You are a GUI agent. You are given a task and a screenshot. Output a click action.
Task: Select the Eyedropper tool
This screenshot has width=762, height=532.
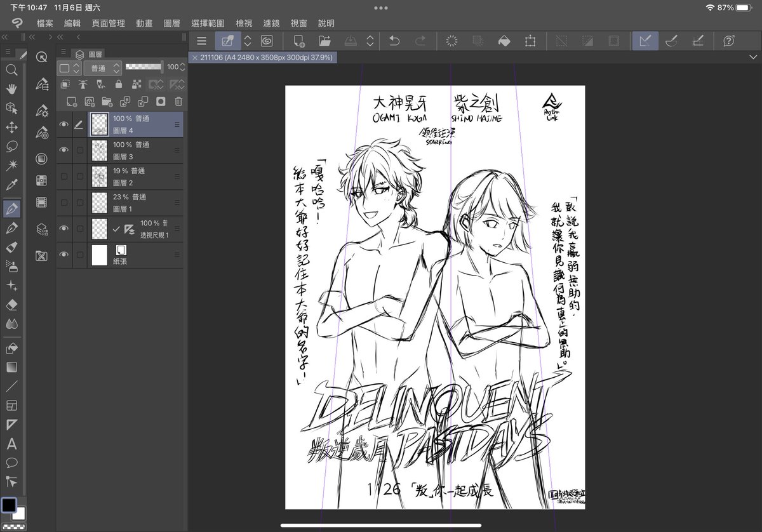tap(11, 185)
